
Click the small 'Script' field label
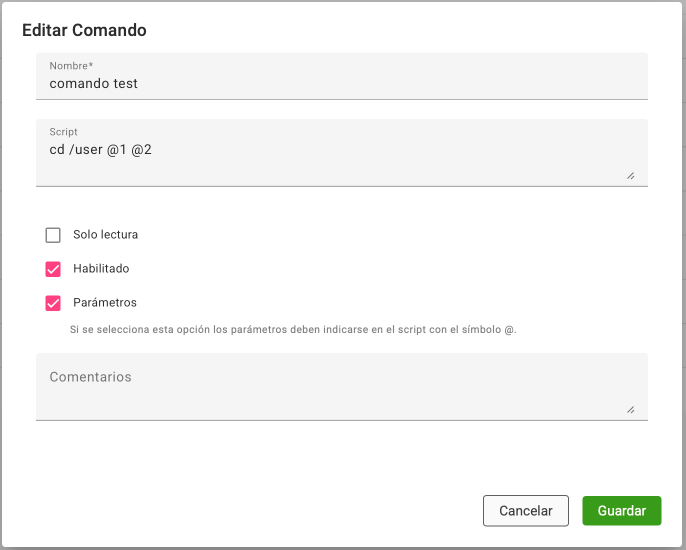(x=63, y=132)
